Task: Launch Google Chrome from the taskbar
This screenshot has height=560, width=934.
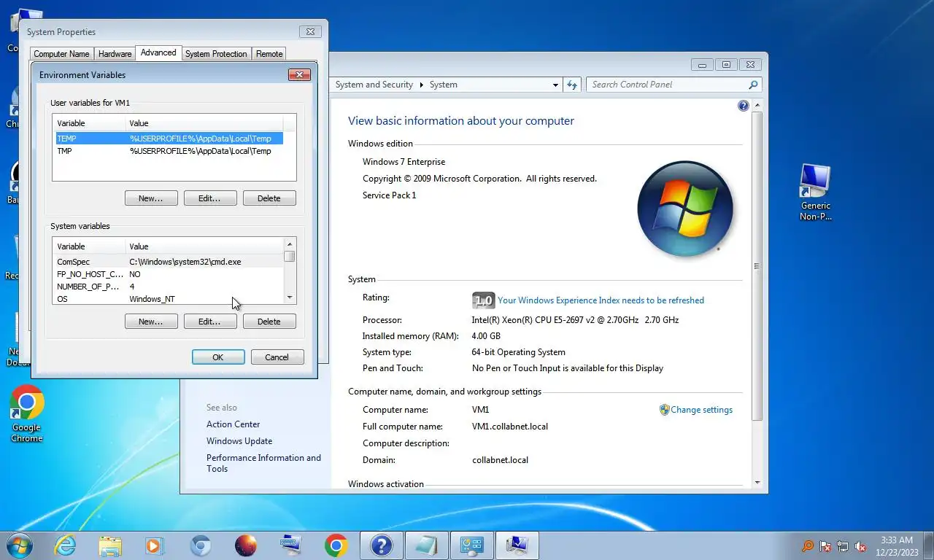Action: [x=336, y=545]
